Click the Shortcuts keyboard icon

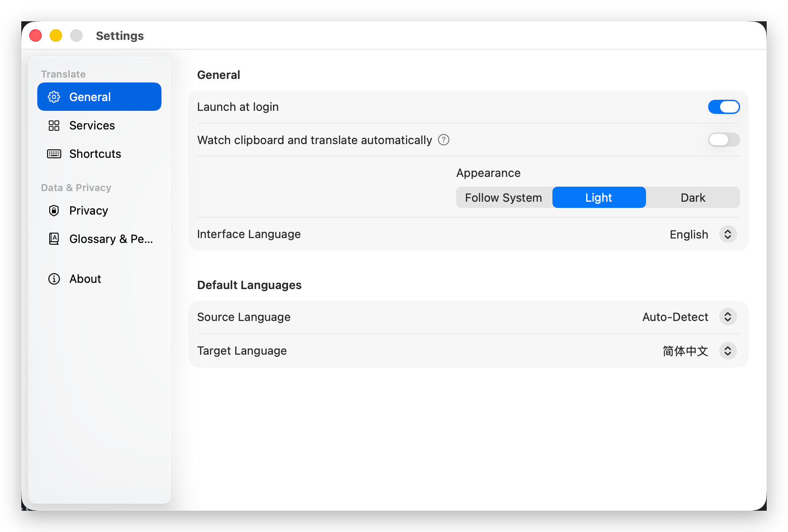54,154
